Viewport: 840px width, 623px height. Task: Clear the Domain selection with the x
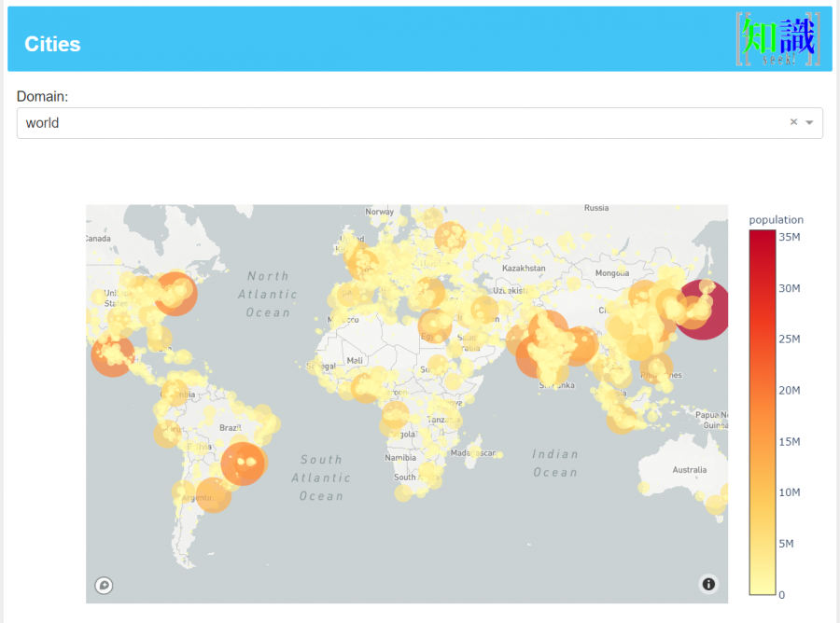pyautogui.click(x=793, y=122)
